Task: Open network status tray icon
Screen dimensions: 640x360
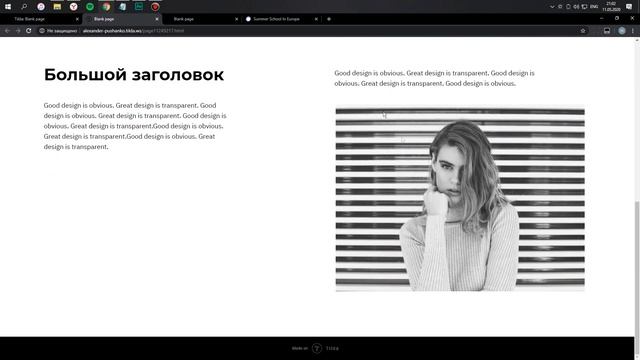Action: (584, 7)
